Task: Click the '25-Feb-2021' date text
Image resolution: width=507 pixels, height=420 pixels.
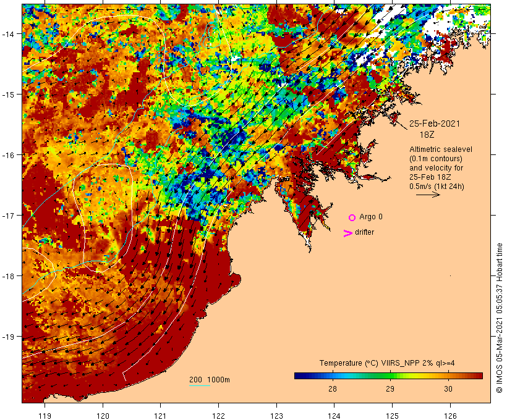Action: (434, 124)
